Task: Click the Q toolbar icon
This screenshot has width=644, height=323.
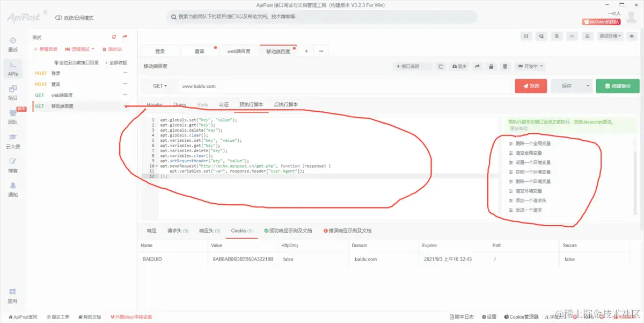Action: coord(541,36)
